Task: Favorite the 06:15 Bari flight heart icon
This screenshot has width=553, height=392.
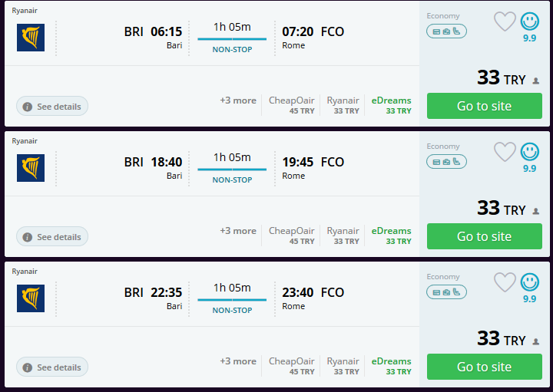Action: pos(505,21)
